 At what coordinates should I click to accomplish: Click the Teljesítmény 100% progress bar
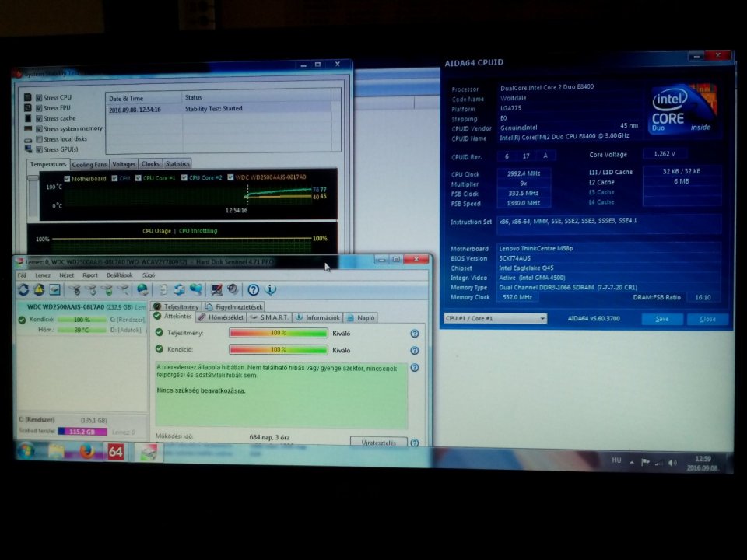tap(279, 334)
